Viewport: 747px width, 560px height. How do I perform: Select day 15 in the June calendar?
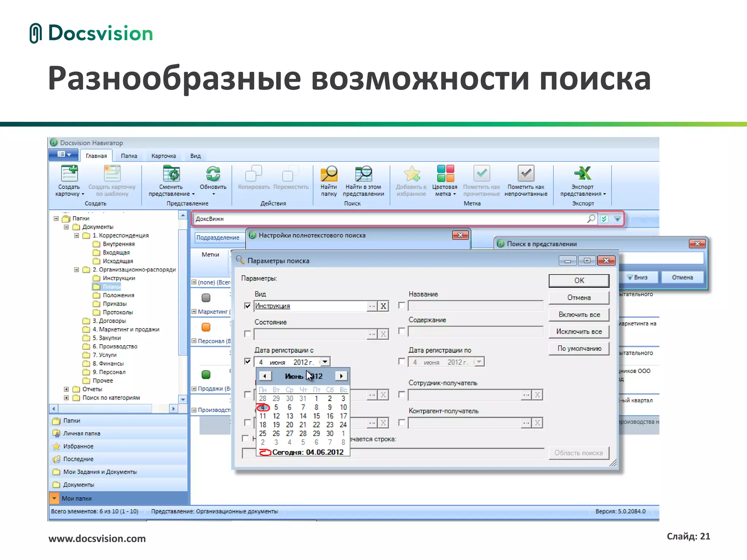pyautogui.click(x=316, y=416)
